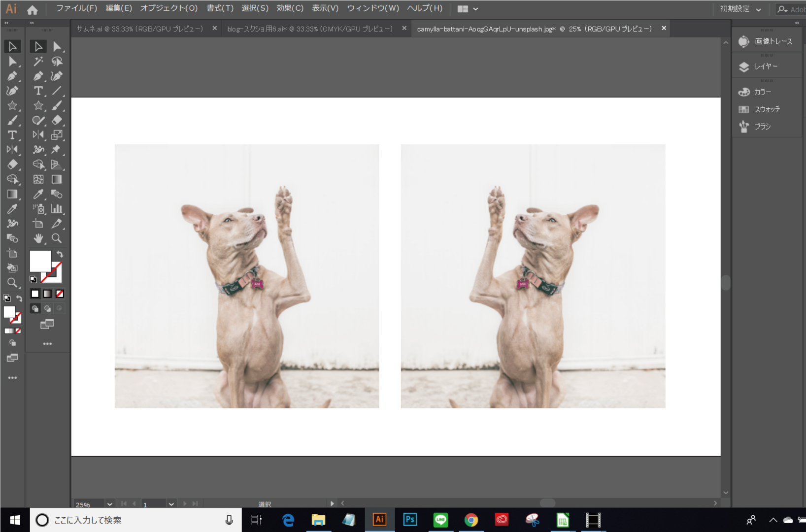Image resolution: width=806 pixels, height=532 pixels.
Task: Click the zoom percentage field showing 25%
Action: (89, 504)
